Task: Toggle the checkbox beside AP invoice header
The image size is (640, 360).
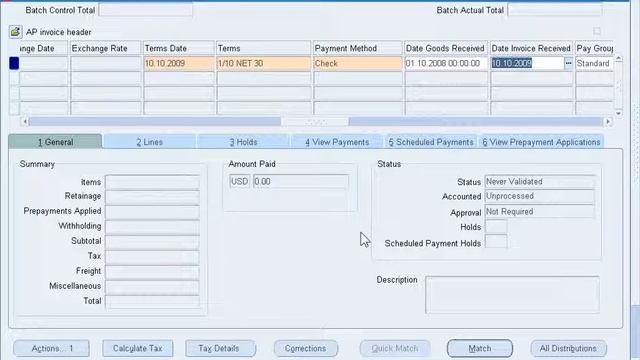Action: coord(597,31)
